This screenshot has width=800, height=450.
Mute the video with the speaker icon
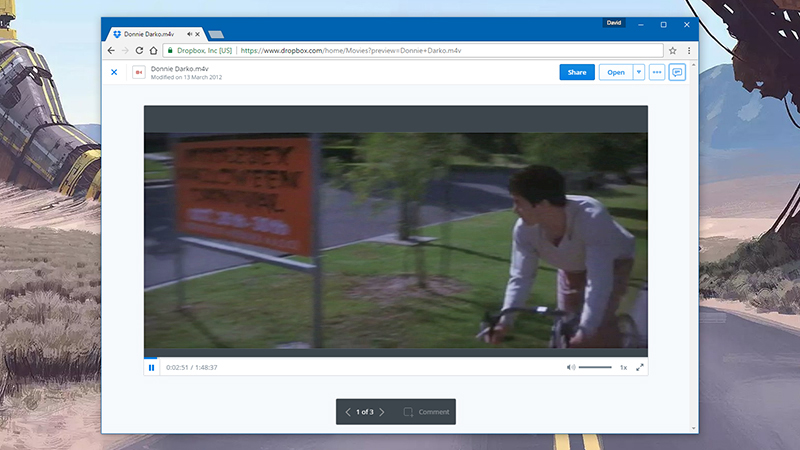(x=571, y=367)
